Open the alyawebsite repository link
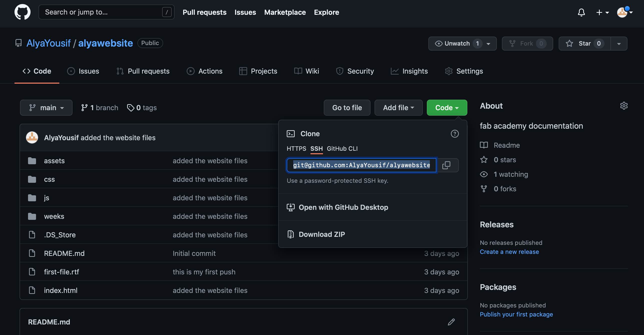The height and width of the screenshot is (335, 644). click(x=105, y=43)
